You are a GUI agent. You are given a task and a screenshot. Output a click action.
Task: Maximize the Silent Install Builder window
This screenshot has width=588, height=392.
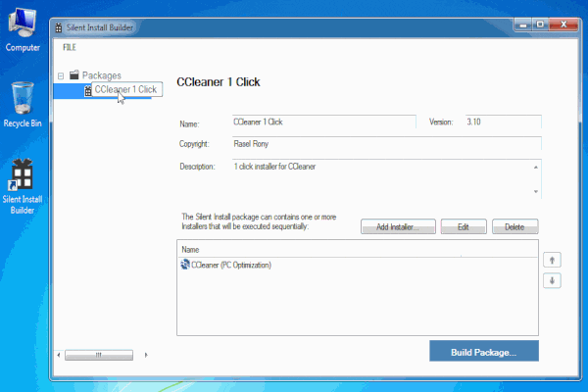[x=540, y=24]
